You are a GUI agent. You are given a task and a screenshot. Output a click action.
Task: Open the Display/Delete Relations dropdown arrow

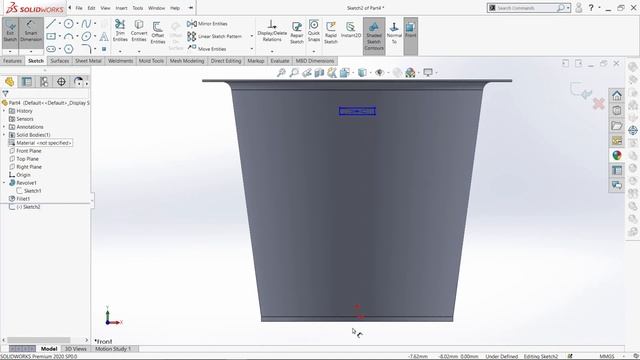click(272, 51)
